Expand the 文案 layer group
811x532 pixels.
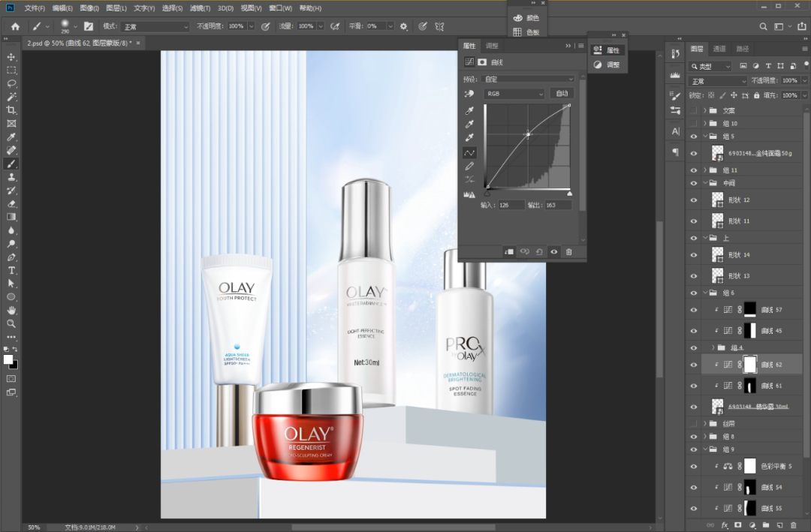coord(704,110)
